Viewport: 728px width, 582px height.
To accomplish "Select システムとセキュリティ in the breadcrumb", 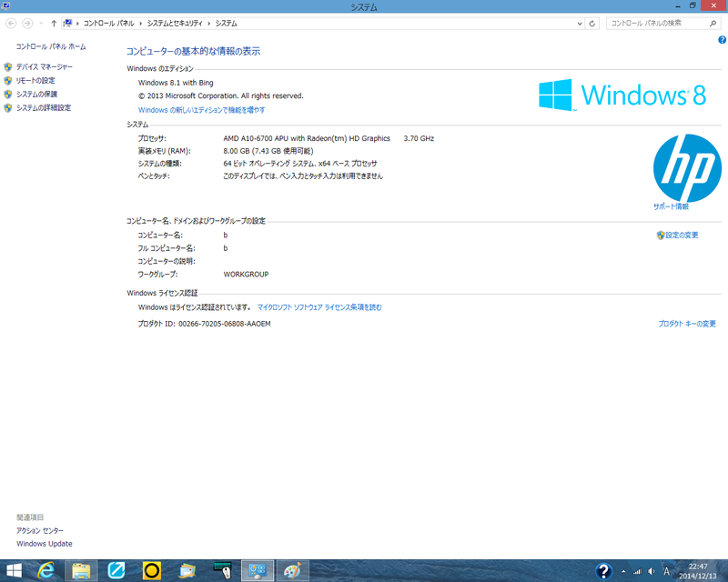I will pos(175,24).
